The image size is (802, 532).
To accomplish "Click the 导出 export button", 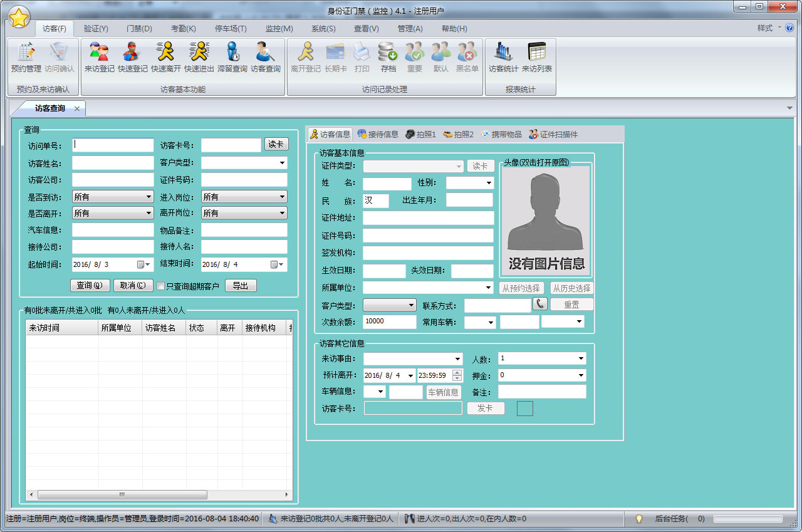I will click(241, 286).
